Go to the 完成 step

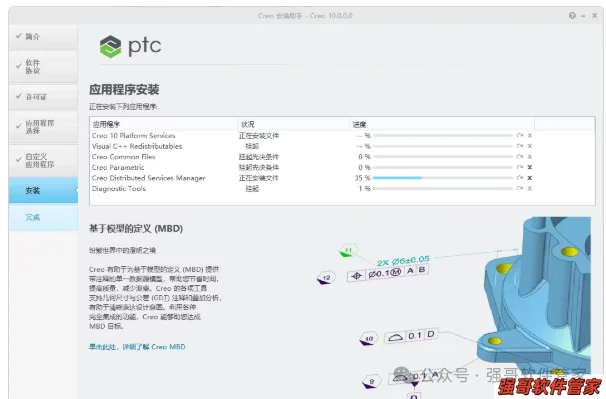[43, 217]
